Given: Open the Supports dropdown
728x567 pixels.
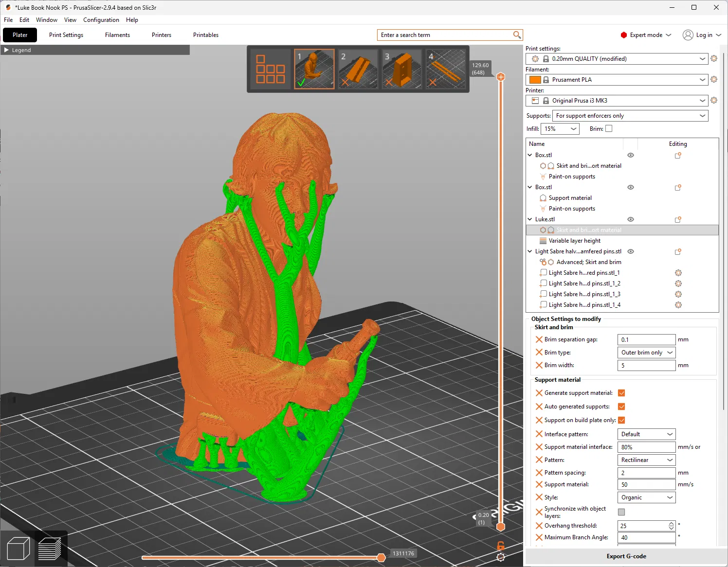Looking at the screenshot, I should (x=630, y=116).
